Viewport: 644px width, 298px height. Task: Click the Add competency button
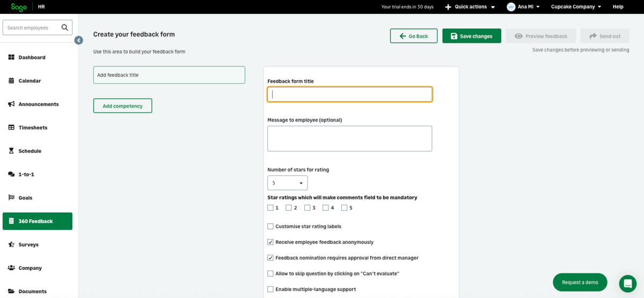122,106
